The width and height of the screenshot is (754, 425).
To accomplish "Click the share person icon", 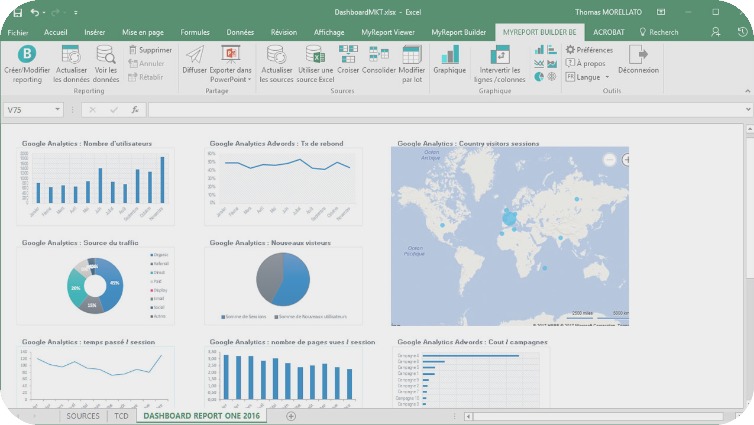I will coord(716,32).
